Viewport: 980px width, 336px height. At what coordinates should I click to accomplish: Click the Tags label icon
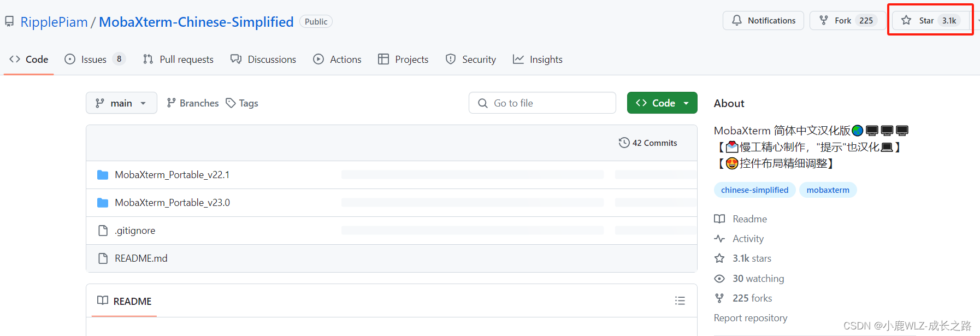coord(231,103)
